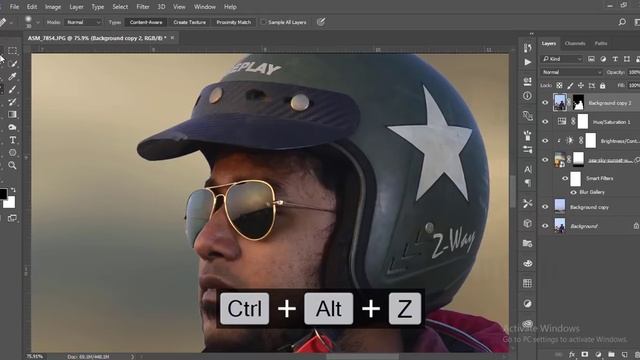Image resolution: width=640 pixels, height=360 pixels.
Task: Click the layer style fx icon
Action: 572,354
